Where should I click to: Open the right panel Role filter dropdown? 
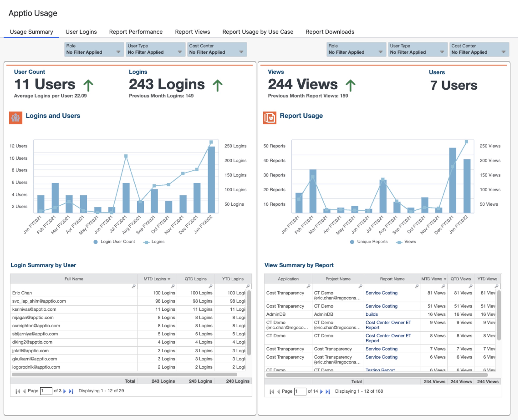[356, 49]
